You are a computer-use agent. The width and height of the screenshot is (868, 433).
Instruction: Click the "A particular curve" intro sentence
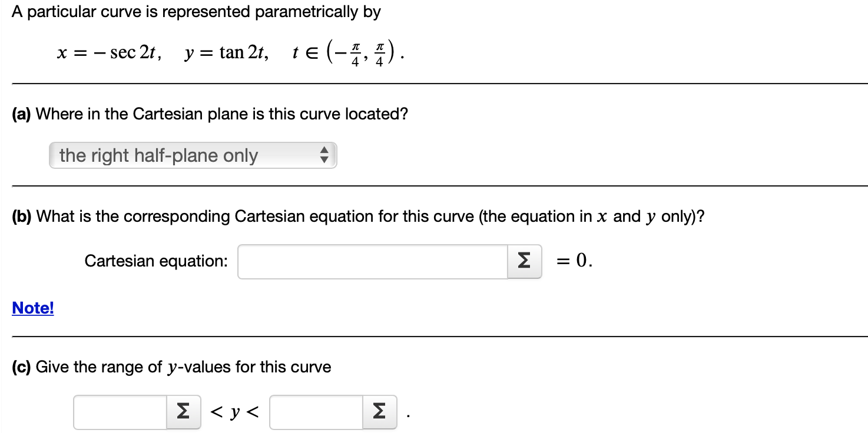coord(196,12)
